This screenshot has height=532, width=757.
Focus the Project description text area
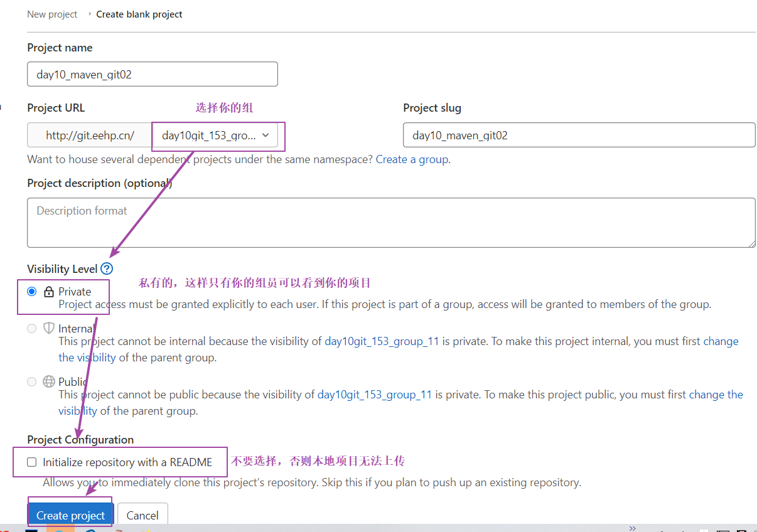tap(390, 223)
